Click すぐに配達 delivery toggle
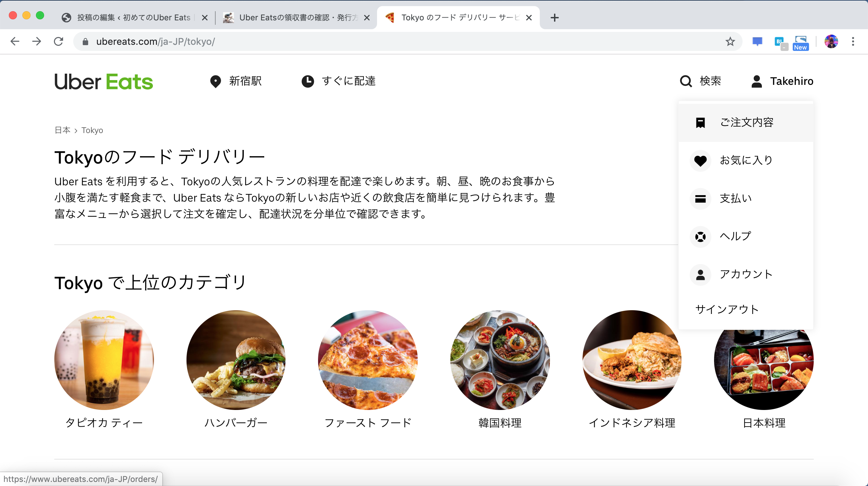868x486 pixels. (339, 81)
